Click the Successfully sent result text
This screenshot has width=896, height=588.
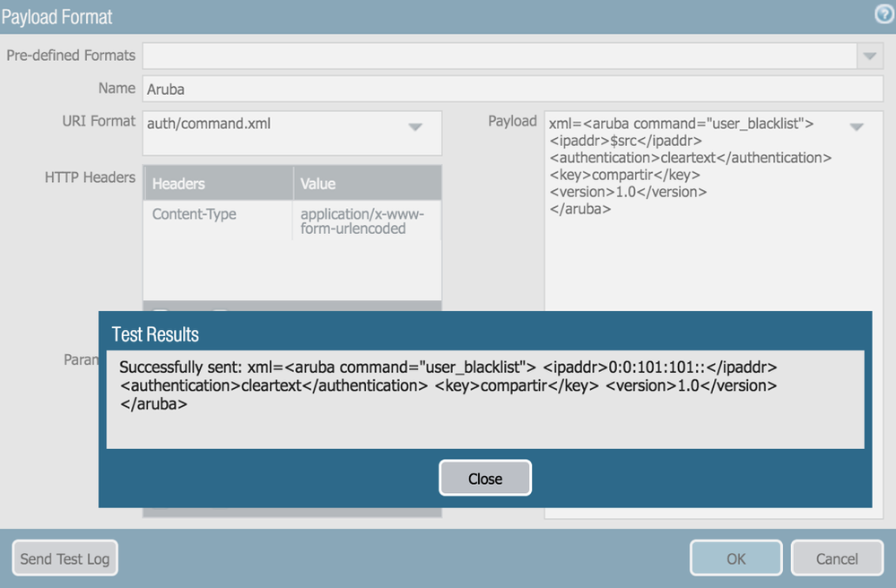tap(448, 385)
